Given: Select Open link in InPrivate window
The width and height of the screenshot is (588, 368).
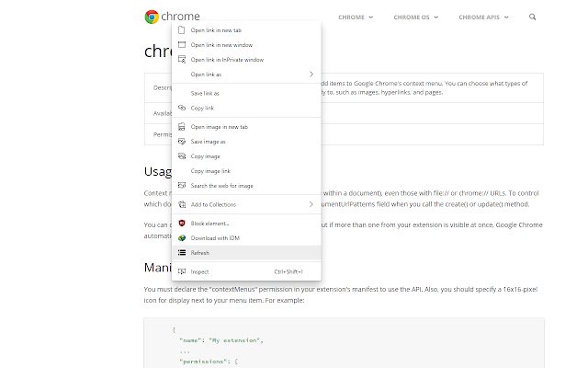Looking at the screenshot, I should (246, 59).
